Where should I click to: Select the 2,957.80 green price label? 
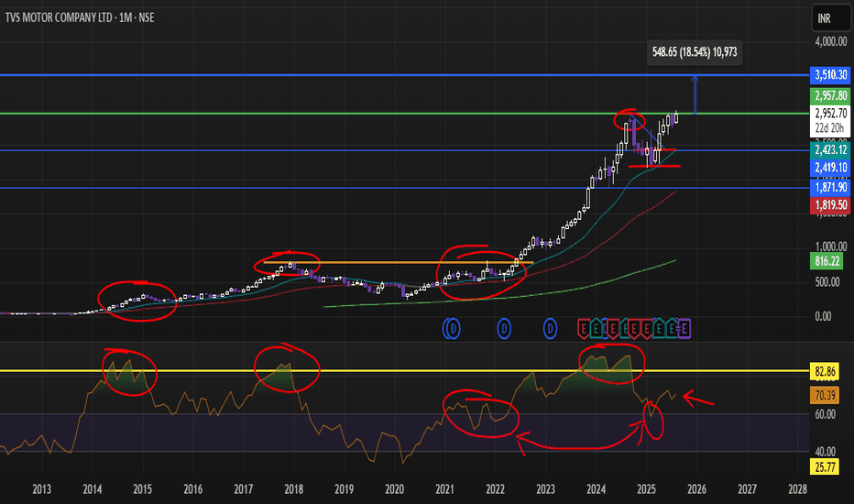tap(830, 96)
